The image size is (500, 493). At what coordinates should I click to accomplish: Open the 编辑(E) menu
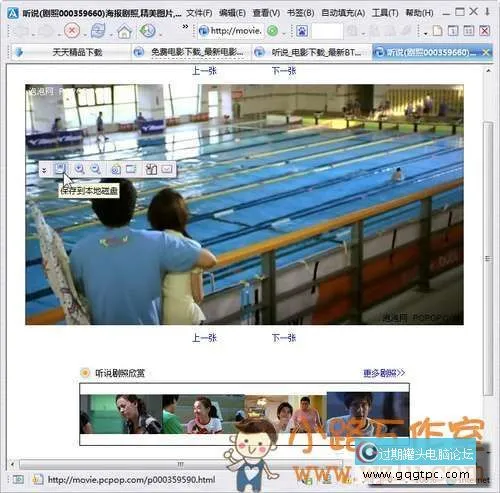coord(232,13)
